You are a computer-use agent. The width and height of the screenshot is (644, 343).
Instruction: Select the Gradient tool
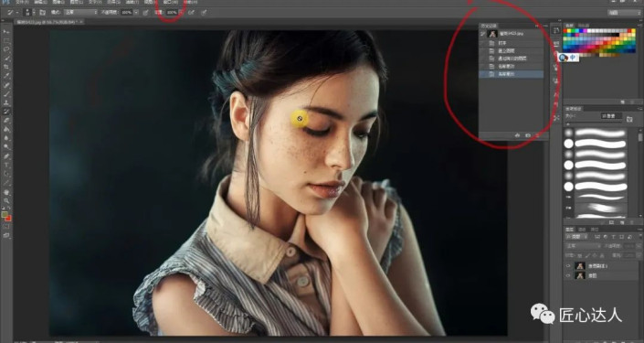click(x=6, y=129)
